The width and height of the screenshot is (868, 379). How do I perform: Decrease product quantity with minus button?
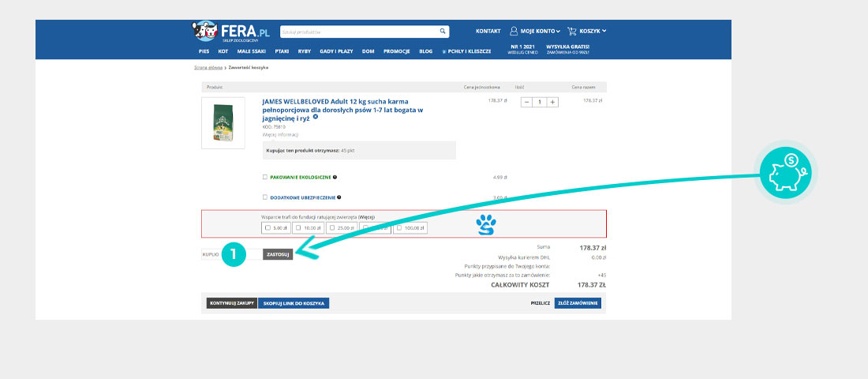526,102
